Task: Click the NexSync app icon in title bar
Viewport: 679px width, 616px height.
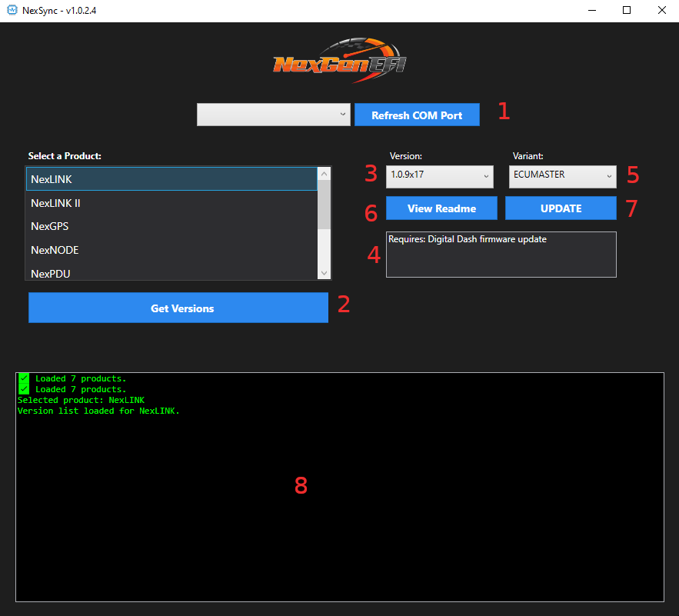Action: pos(12,10)
